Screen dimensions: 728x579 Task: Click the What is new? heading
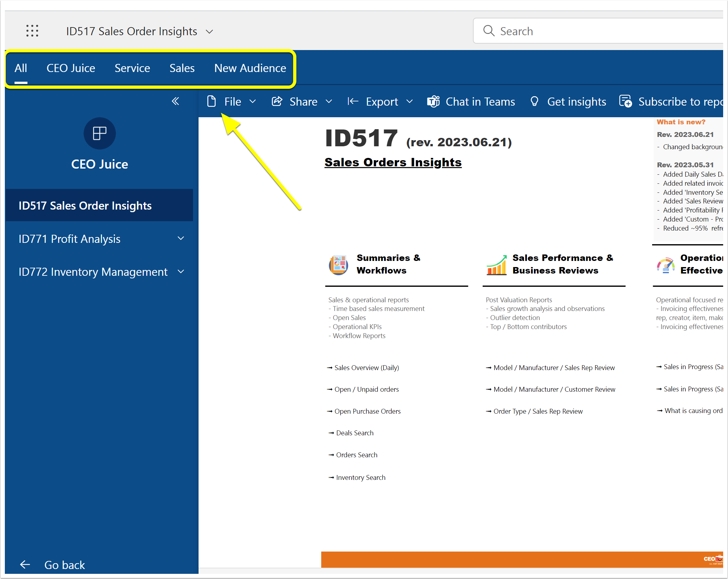tap(681, 122)
